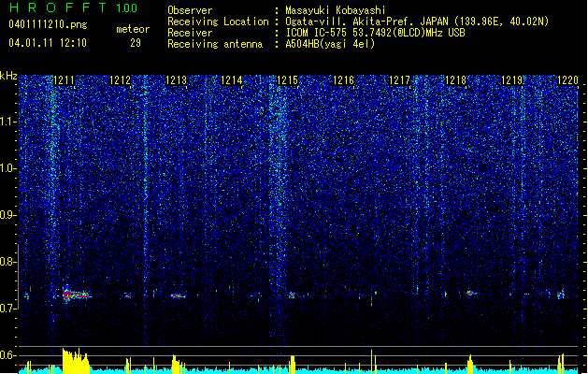
Task: Click the meteor echo near 1213
Action: pyautogui.click(x=179, y=296)
